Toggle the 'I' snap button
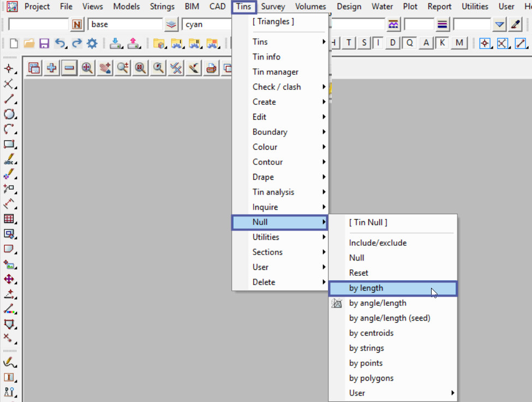This screenshot has width=532, height=402. [x=378, y=43]
